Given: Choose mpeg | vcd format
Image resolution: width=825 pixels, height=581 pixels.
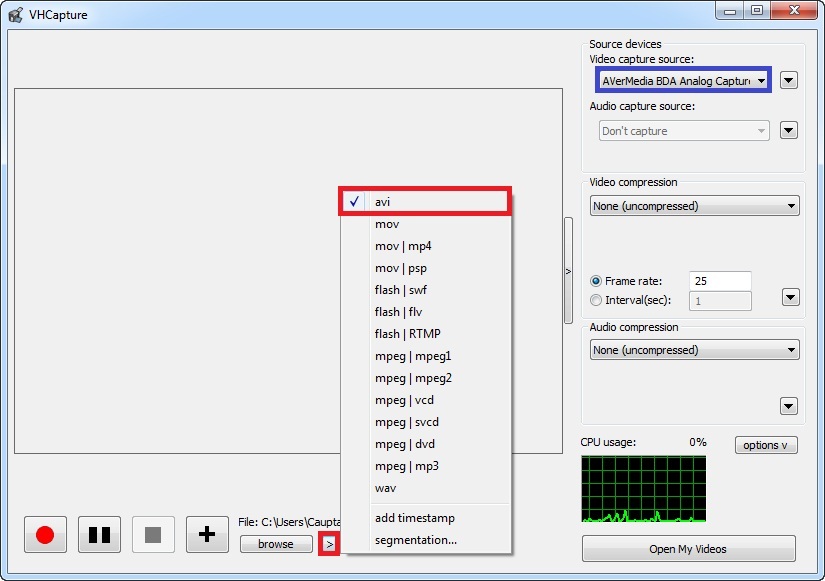Looking at the screenshot, I should coord(425,400).
